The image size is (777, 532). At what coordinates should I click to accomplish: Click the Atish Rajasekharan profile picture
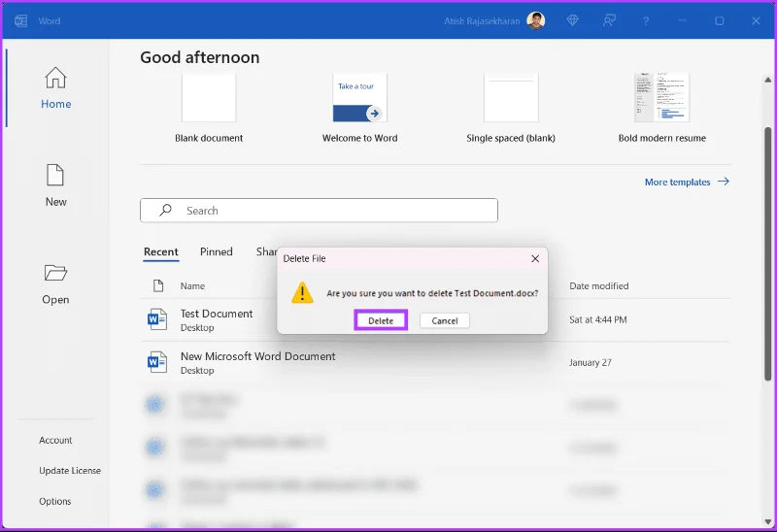click(536, 20)
